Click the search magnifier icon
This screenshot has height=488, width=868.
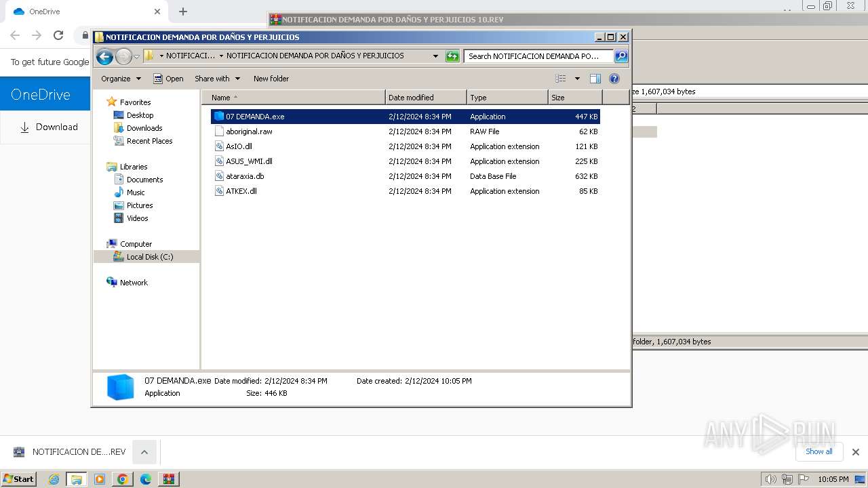pyautogui.click(x=621, y=56)
